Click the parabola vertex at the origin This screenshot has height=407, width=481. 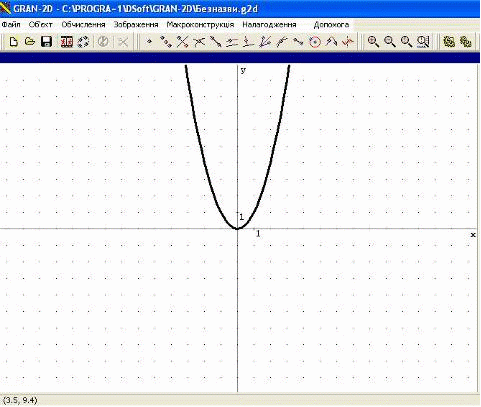237,228
